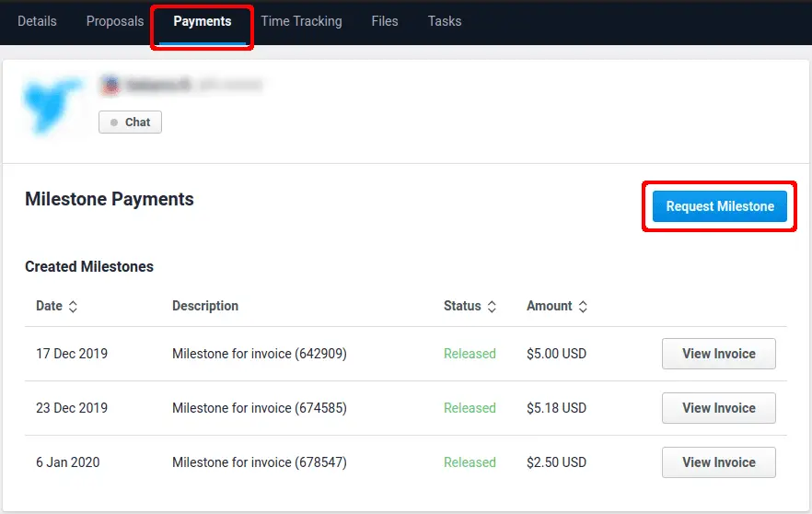The image size is (812, 514).
Task: Go to the Files tab
Action: pyautogui.click(x=385, y=21)
